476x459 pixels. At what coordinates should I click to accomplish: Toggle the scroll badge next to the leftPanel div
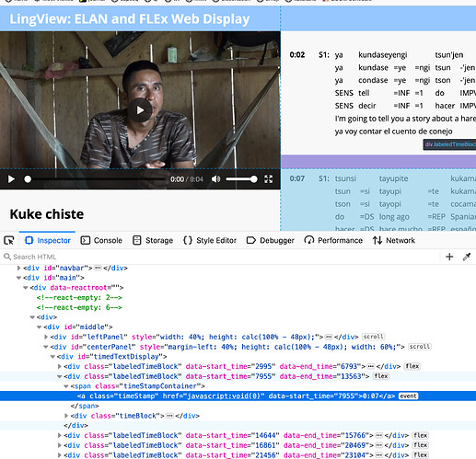point(373,337)
